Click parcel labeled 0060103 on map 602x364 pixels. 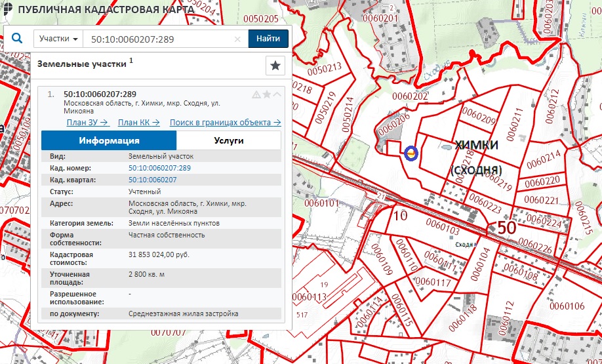click(443, 226)
